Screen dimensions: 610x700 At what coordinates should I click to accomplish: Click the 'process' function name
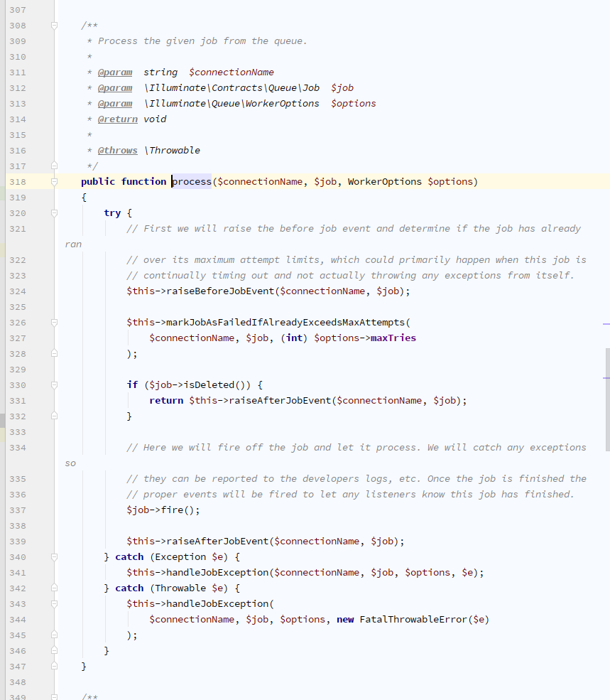tap(192, 182)
